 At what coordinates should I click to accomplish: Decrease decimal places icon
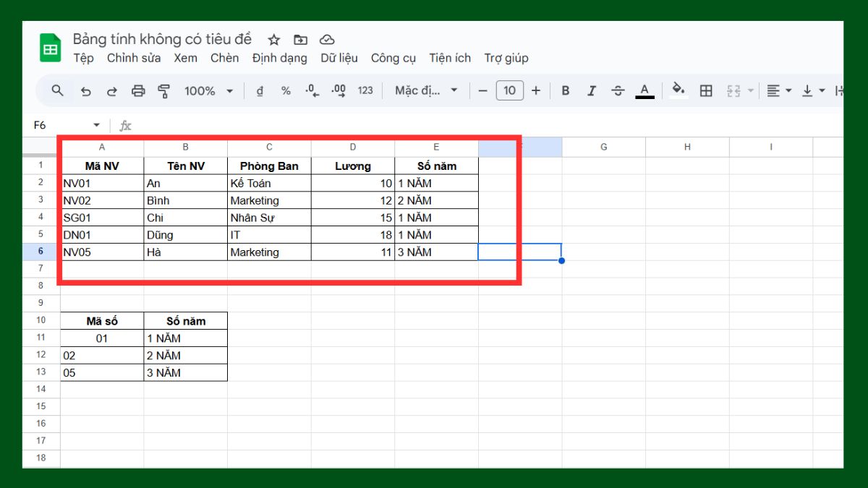click(311, 90)
